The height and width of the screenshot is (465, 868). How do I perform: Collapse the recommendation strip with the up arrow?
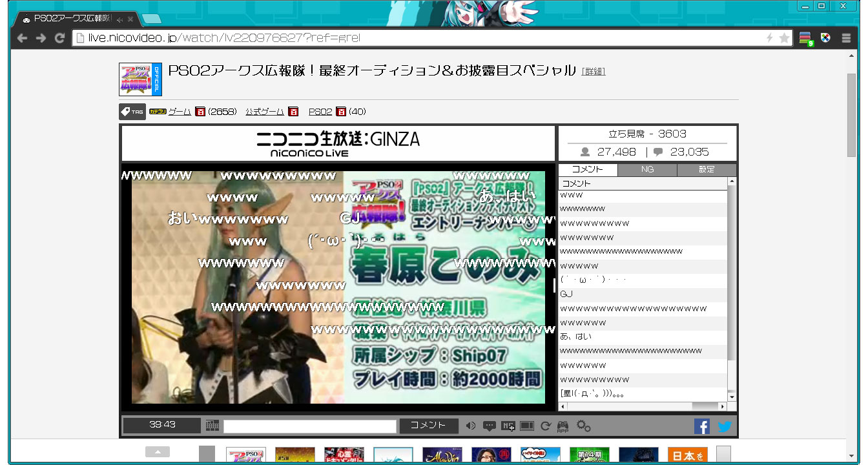(x=158, y=452)
